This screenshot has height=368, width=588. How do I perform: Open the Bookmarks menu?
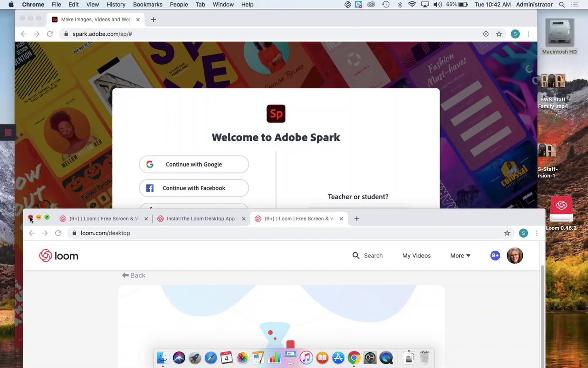point(147,5)
